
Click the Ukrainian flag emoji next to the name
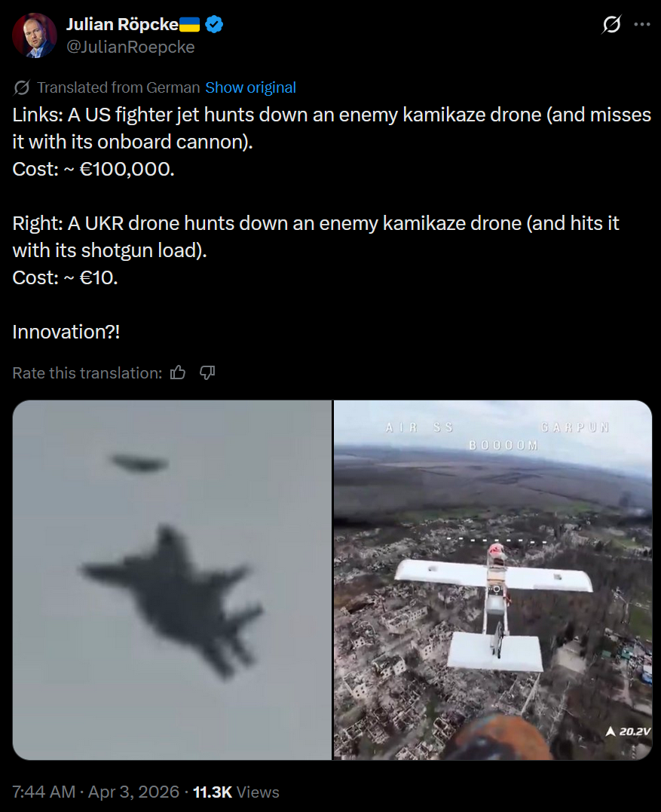[x=189, y=24]
